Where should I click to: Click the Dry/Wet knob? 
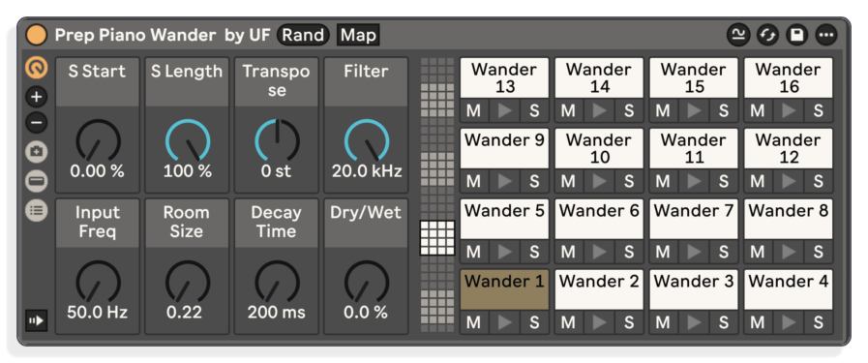[x=367, y=283]
